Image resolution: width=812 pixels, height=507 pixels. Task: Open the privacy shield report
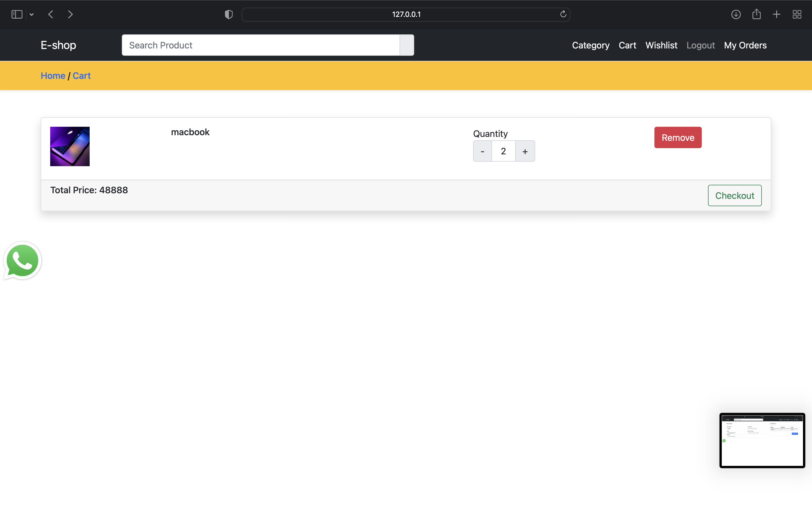coord(228,14)
